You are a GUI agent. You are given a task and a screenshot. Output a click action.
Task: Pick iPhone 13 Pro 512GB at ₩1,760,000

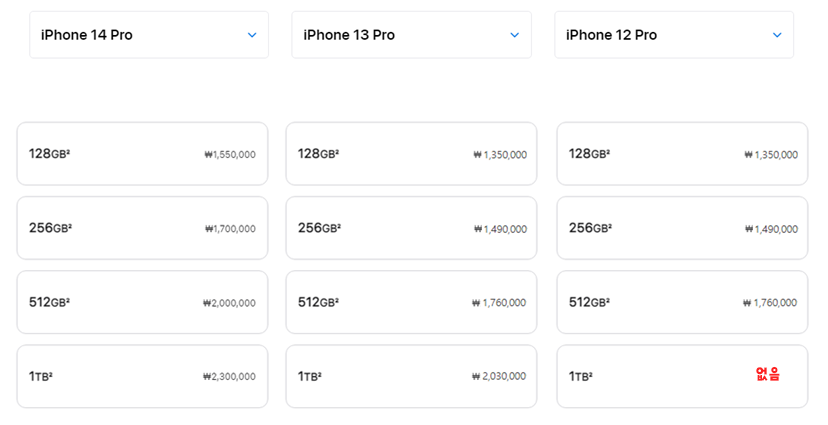tap(411, 302)
